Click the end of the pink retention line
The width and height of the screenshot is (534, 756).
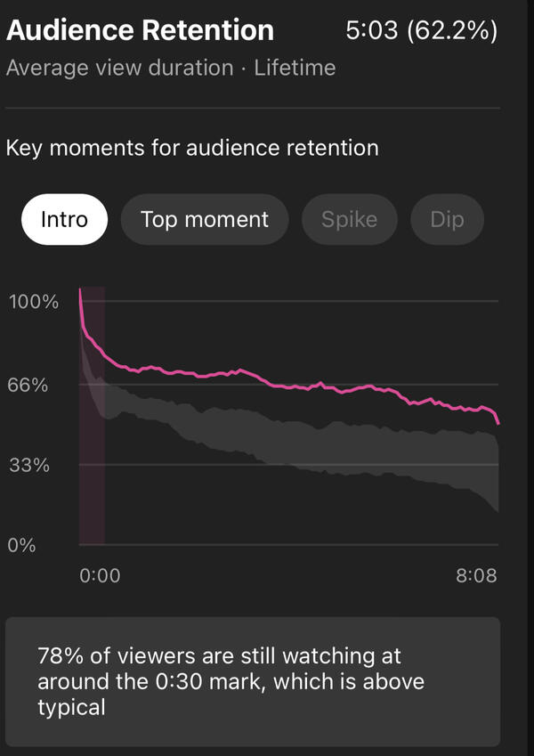click(x=498, y=421)
